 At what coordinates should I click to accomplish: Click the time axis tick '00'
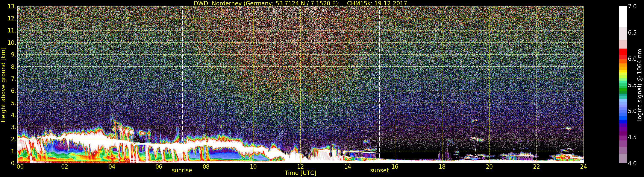[20, 166]
